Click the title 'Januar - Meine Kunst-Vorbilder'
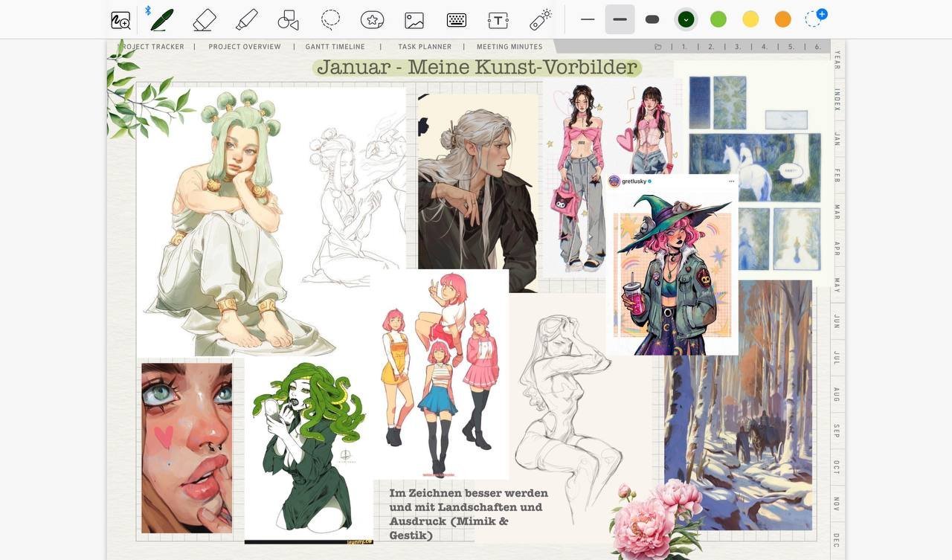The image size is (952, 560). (x=477, y=67)
